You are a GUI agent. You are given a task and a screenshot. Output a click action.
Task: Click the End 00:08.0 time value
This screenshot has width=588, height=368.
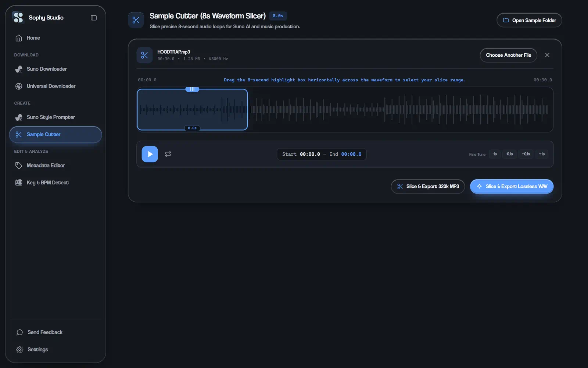click(x=351, y=154)
